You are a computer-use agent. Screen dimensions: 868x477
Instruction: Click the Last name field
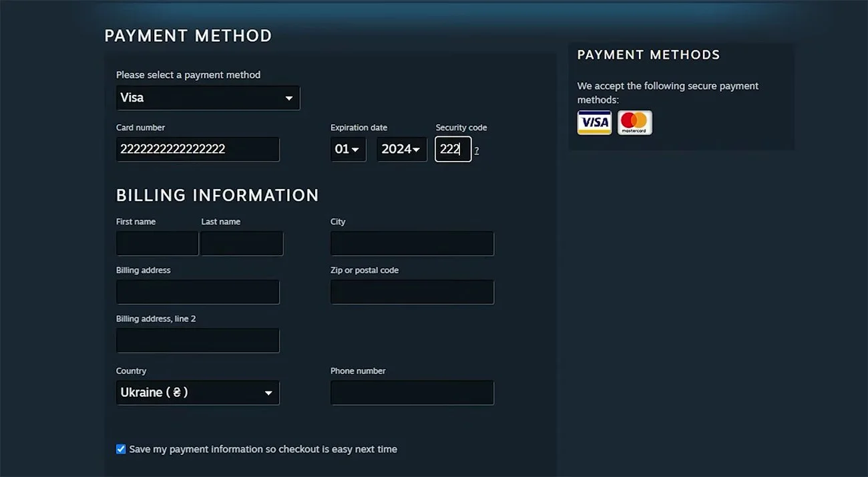click(242, 243)
